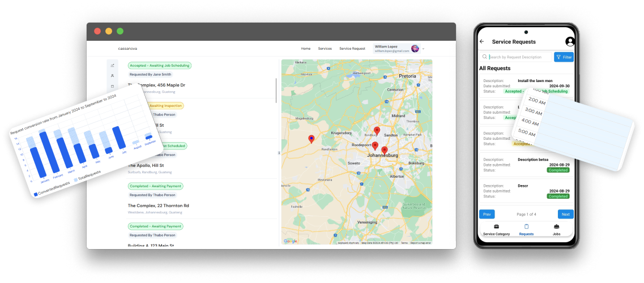Select 2:00 AM in the time card
Viewport: 644px width, 283px height.
(x=536, y=101)
